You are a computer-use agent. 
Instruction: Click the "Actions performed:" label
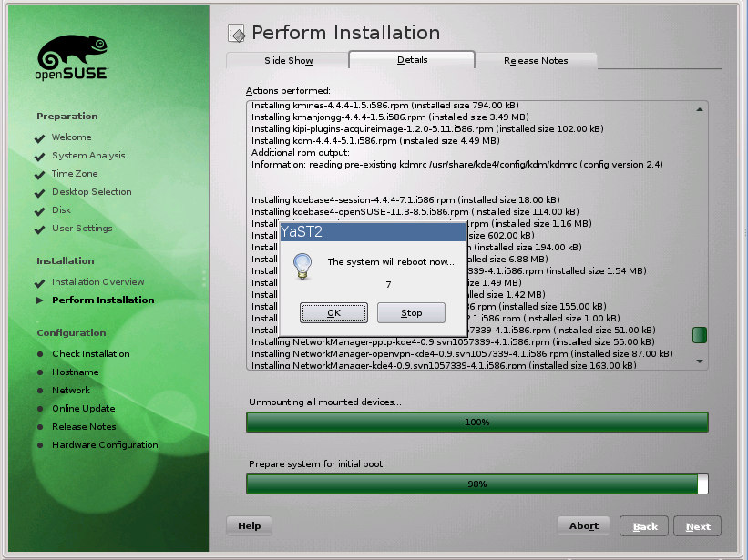[288, 90]
